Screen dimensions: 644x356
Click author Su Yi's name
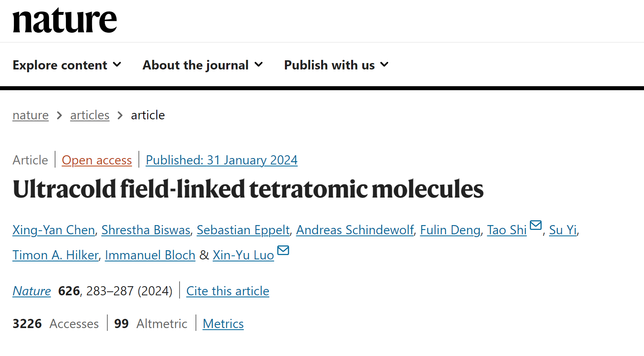point(563,230)
